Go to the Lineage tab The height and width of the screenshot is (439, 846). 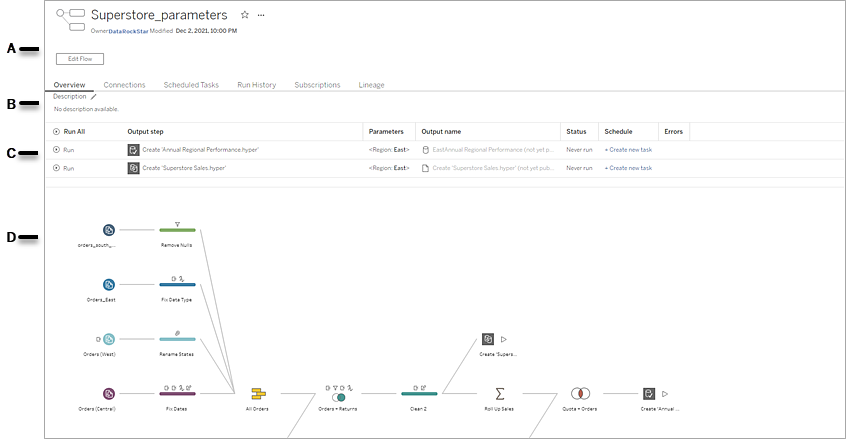click(x=372, y=85)
